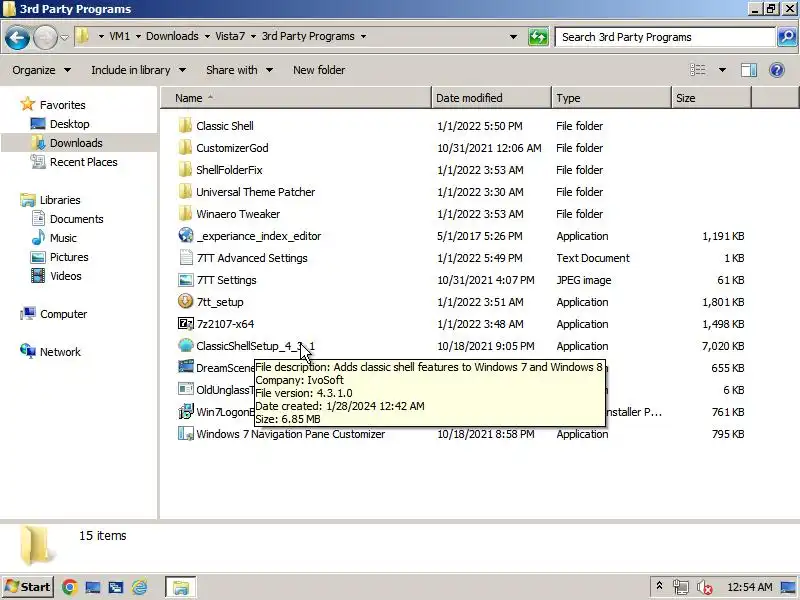Sort by the Date modified column header
The width and height of the screenshot is (800, 600).
(491, 98)
